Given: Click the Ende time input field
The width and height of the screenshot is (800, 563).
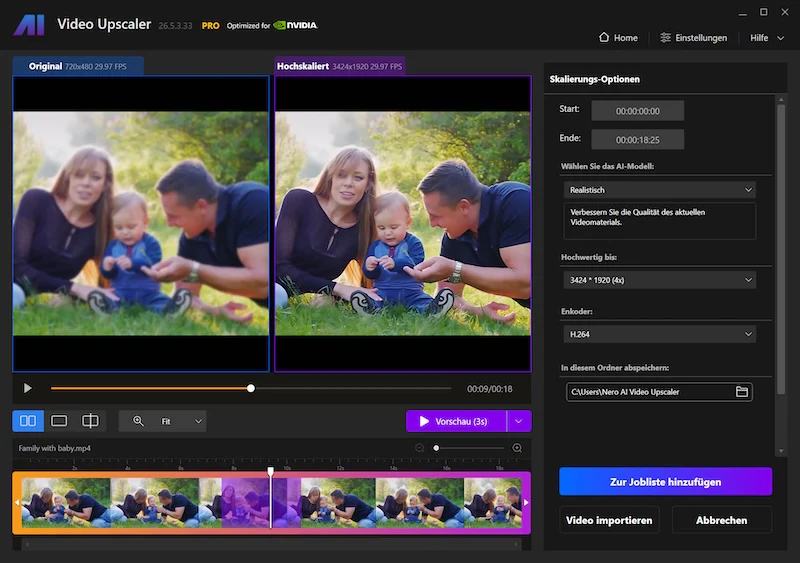Looking at the screenshot, I should (x=637, y=139).
